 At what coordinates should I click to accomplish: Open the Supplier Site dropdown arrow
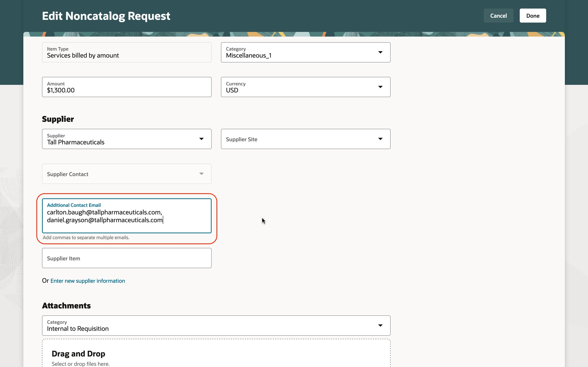(x=380, y=139)
